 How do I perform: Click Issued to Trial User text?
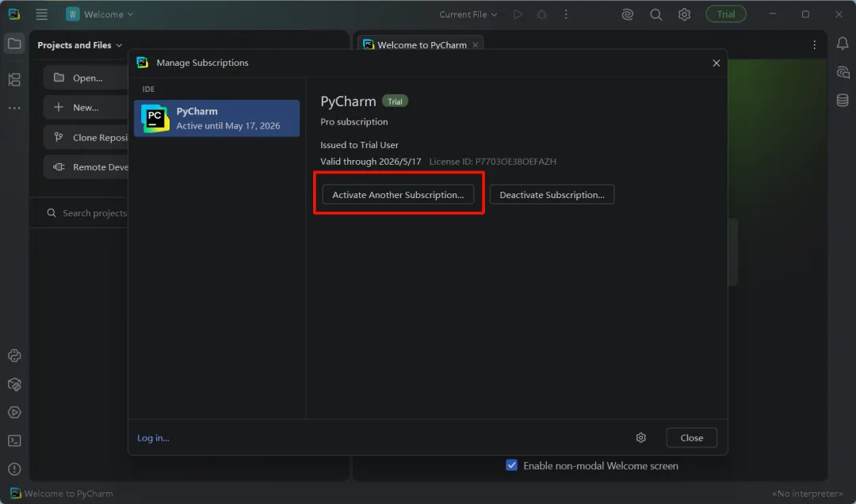point(359,145)
